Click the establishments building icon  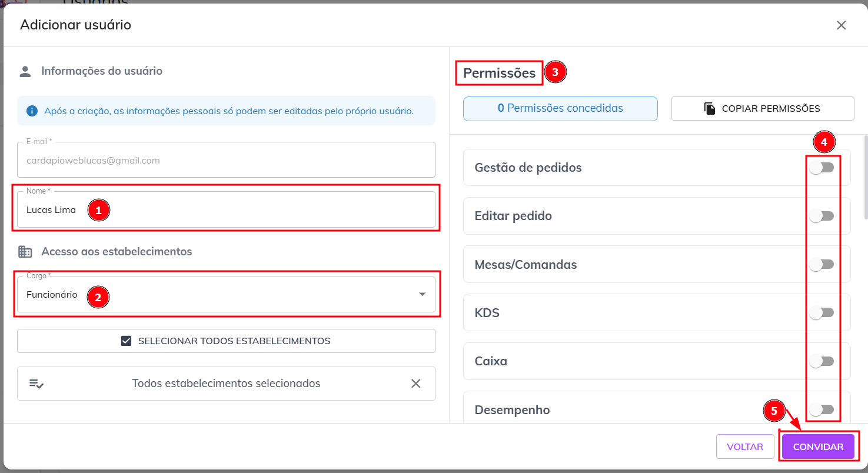pyautogui.click(x=25, y=252)
